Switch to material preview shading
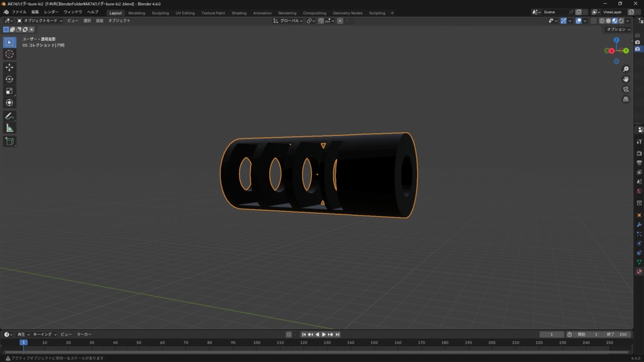The height and width of the screenshot is (362, 644). point(614,21)
